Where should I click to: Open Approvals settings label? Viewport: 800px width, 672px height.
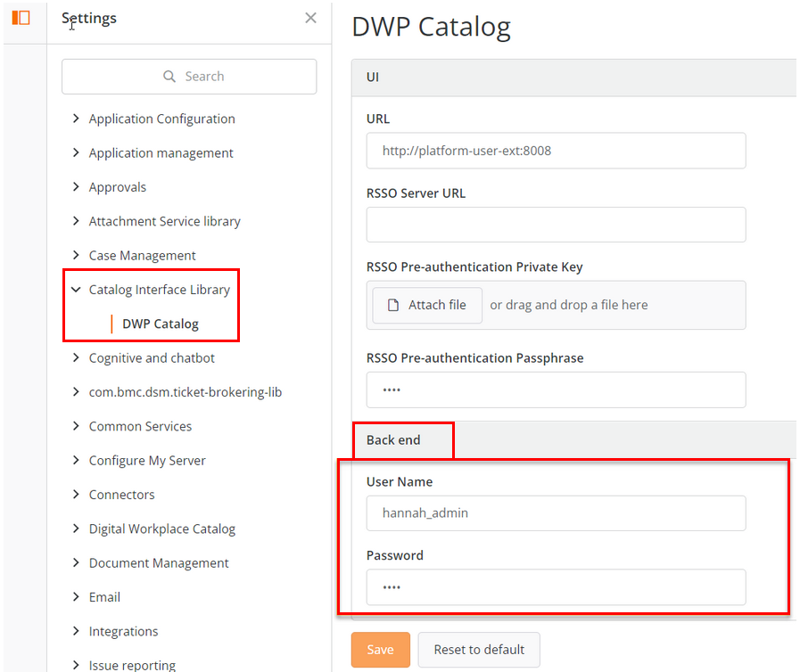pos(118,187)
